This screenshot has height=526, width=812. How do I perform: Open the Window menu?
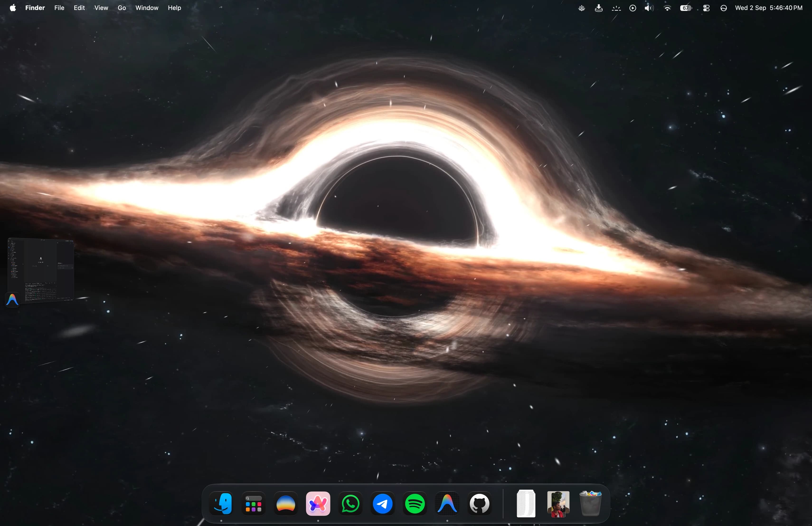pyautogui.click(x=147, y=8)
